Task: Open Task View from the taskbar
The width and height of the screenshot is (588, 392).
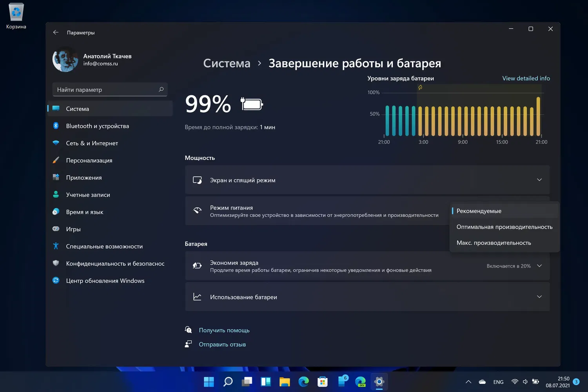Action: 247,382
